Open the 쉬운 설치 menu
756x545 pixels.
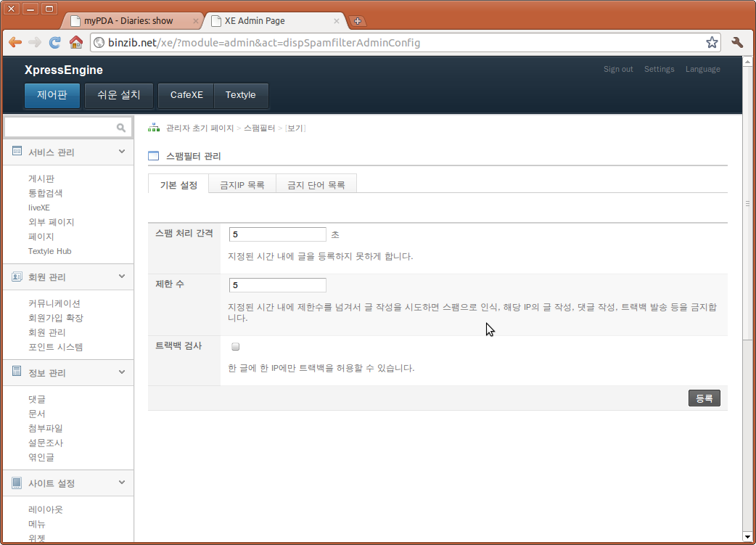[x=118, y=95]
